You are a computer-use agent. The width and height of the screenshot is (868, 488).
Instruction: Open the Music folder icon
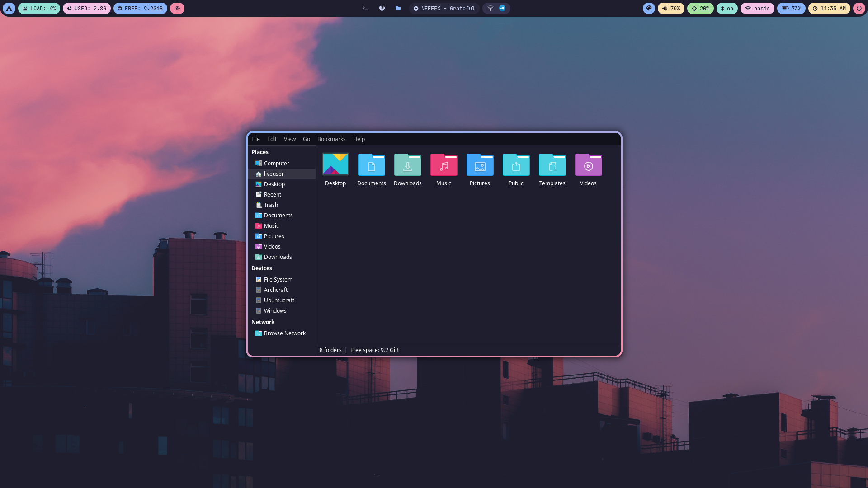(443, 165)
